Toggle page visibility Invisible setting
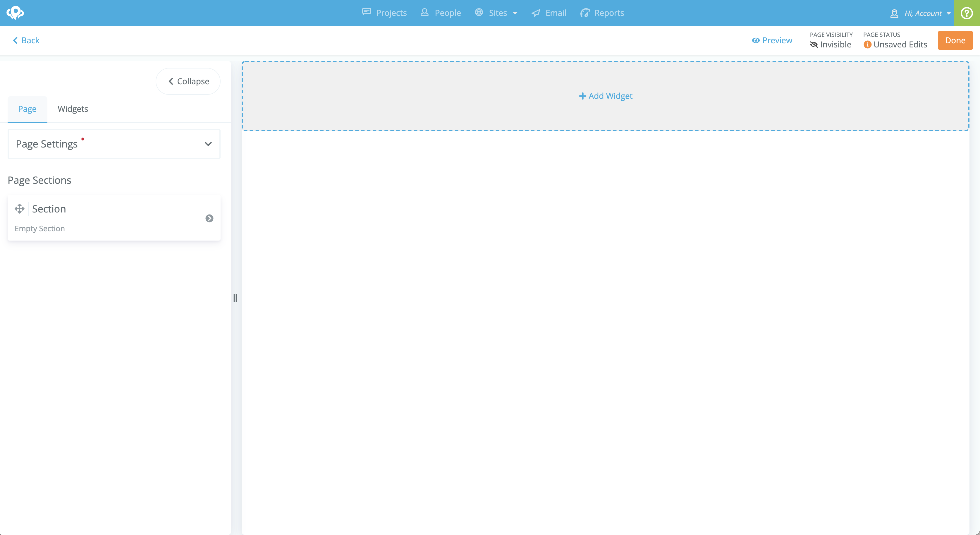The image size is (980, 535). [831, 44]
